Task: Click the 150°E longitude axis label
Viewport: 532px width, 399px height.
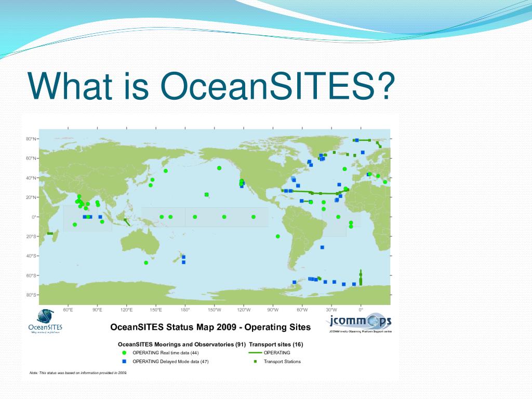Action: point(156,310)
